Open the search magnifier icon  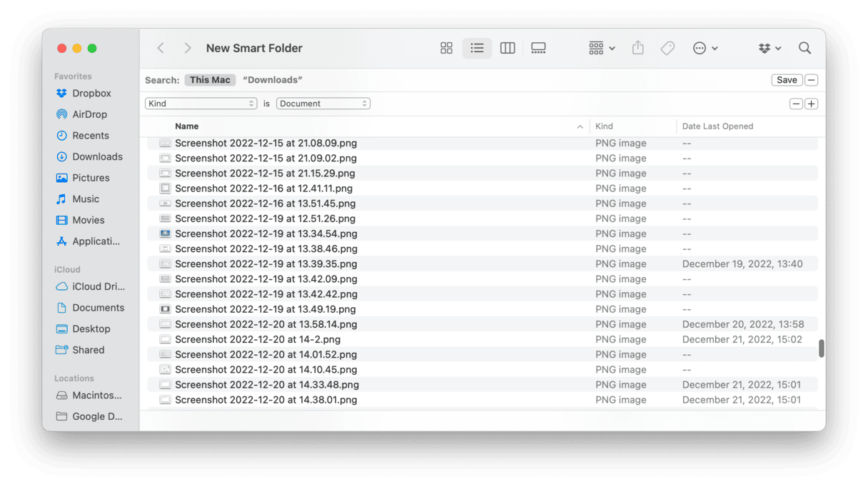(x=804, y=48)
